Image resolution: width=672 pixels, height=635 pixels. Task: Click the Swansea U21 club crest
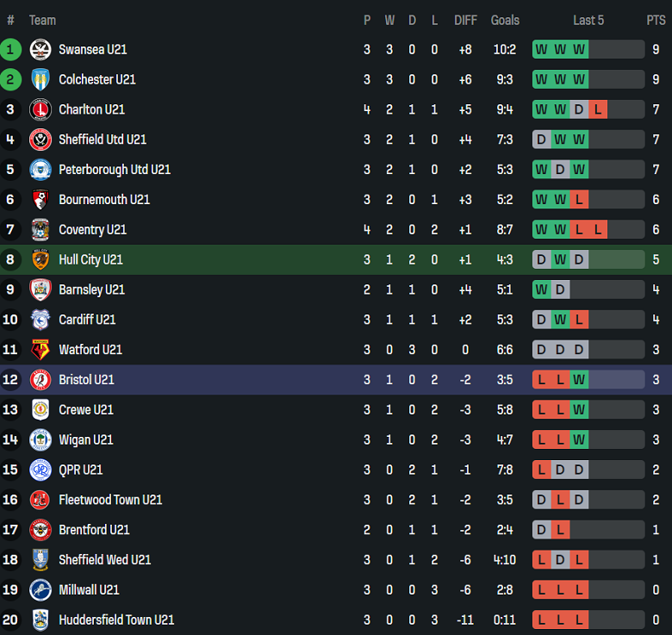click(x=40, y=49)
